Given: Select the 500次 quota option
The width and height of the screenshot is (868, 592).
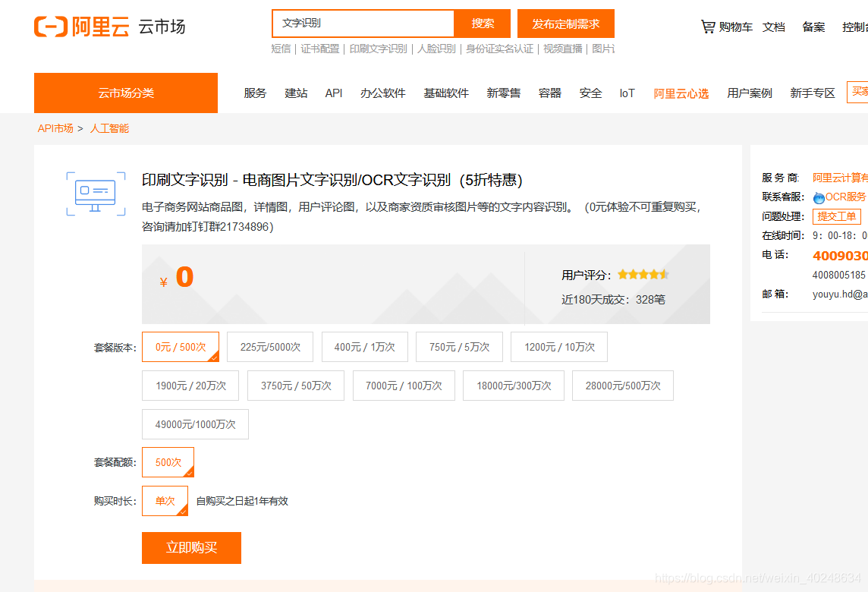Looking at the screenshot, I should [x=168, y=462].
